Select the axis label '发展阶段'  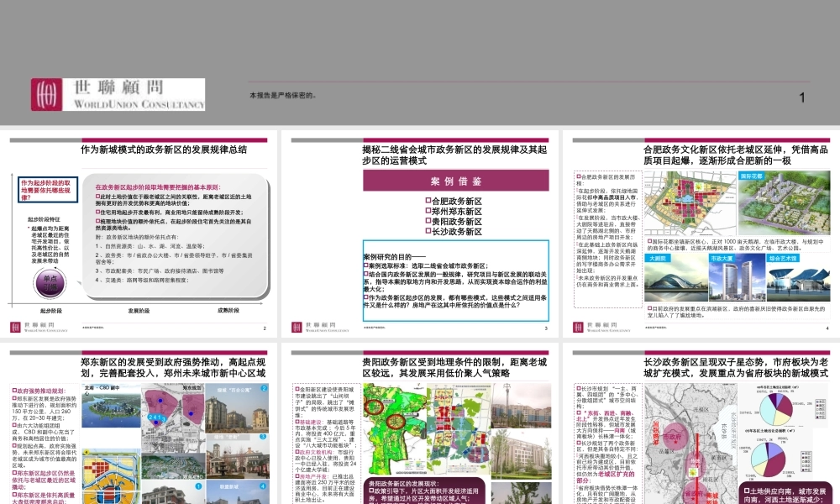[139, 311]
